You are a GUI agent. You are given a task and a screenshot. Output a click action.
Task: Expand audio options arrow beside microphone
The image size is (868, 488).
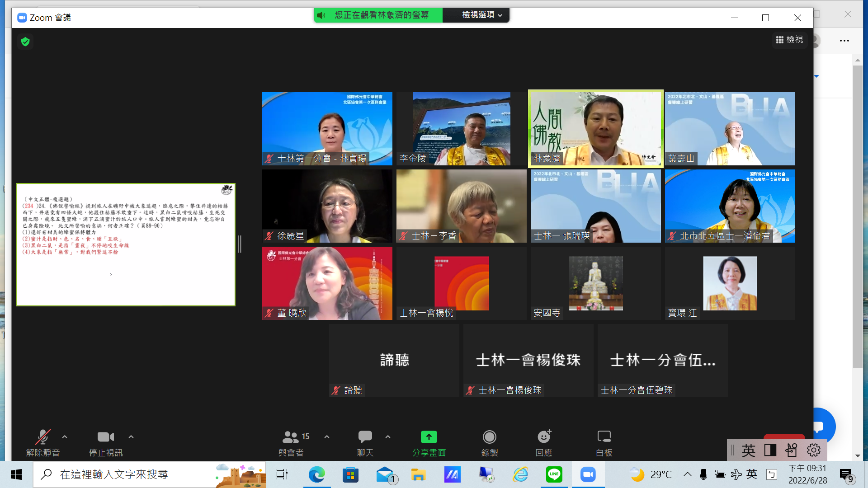click(x=65, y=437)
